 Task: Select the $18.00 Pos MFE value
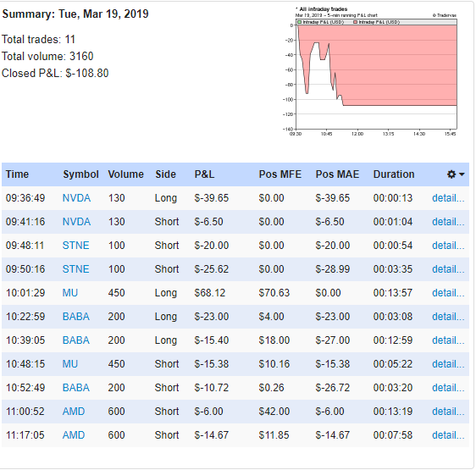click(x=274, y=340)
